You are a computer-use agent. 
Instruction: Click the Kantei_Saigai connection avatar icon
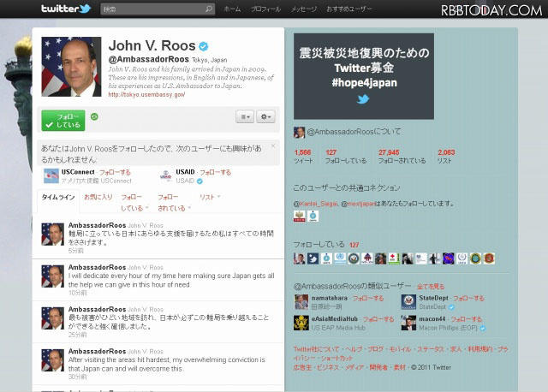point(300,217)
